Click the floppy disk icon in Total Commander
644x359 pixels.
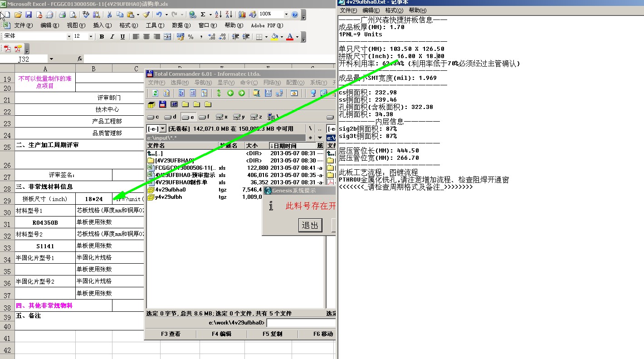tap(162, 104)
